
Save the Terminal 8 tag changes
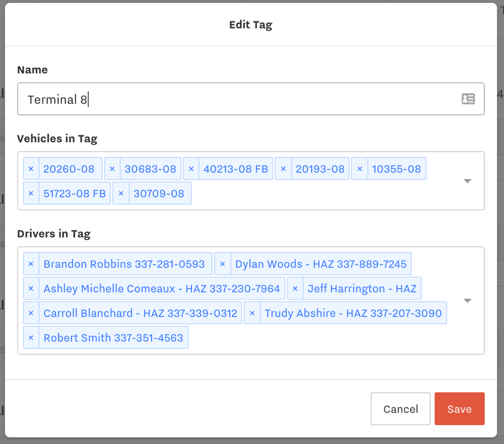pyautogui.click(x=459, y=408)
